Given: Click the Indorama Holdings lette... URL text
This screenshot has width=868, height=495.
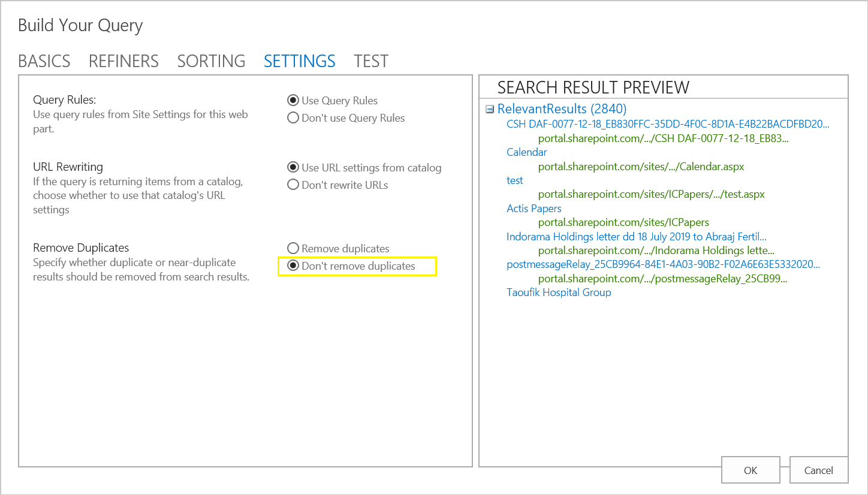Looking at the screenshot, I should pos(656,250).
